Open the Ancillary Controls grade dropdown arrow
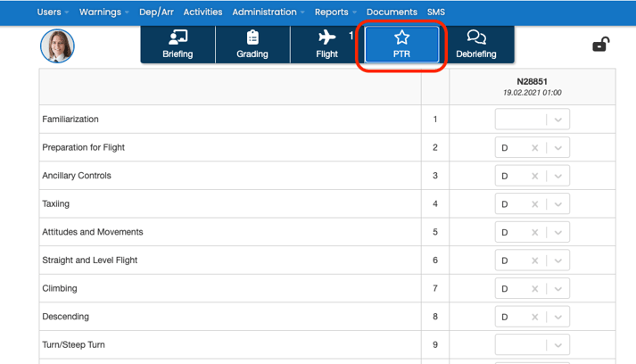 pos(558,176)
